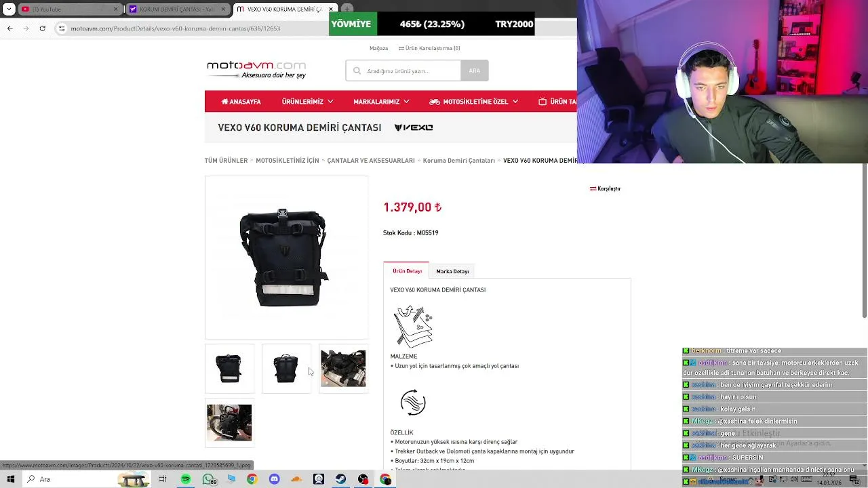Go back to the previous page
This screenshot has height=488, width=868.
click(10, 28)
